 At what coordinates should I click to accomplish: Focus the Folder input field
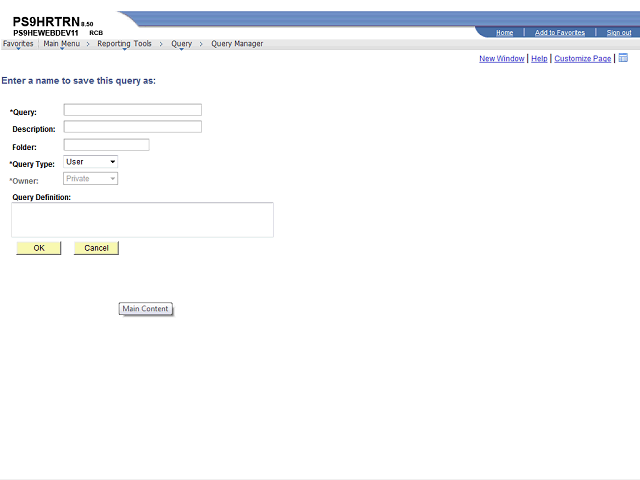(107, 144)
